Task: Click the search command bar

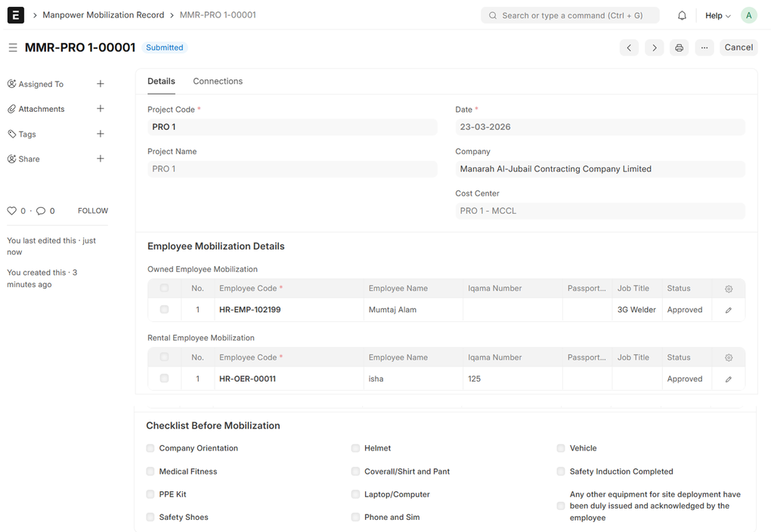Action: pyautogui.click(x=570, y=15)
